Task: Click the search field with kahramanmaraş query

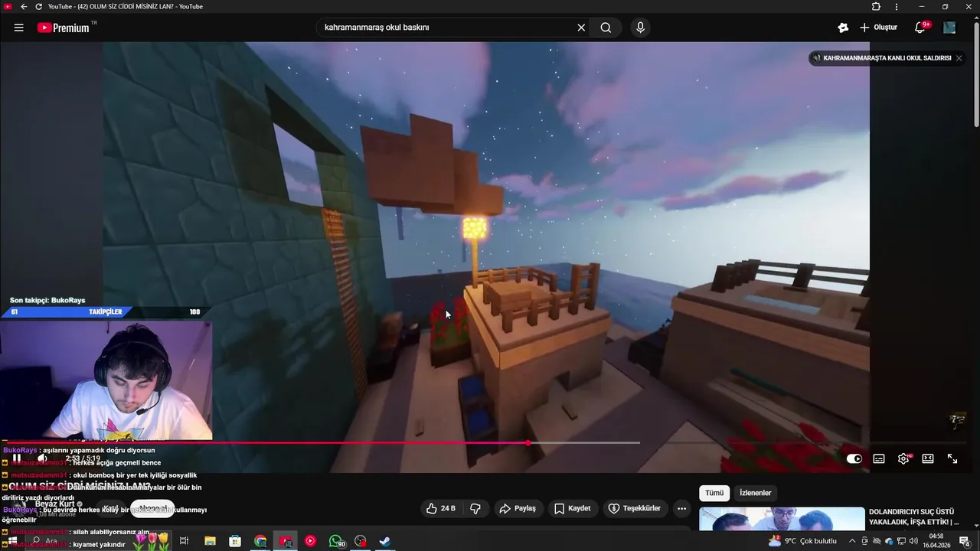Action: click(448, 28)
